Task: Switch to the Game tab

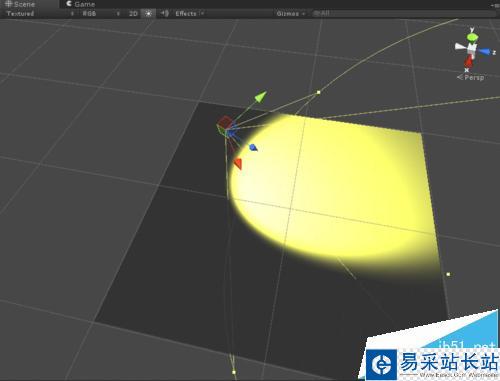Action: pyautogui.click(x=80, y=4)
